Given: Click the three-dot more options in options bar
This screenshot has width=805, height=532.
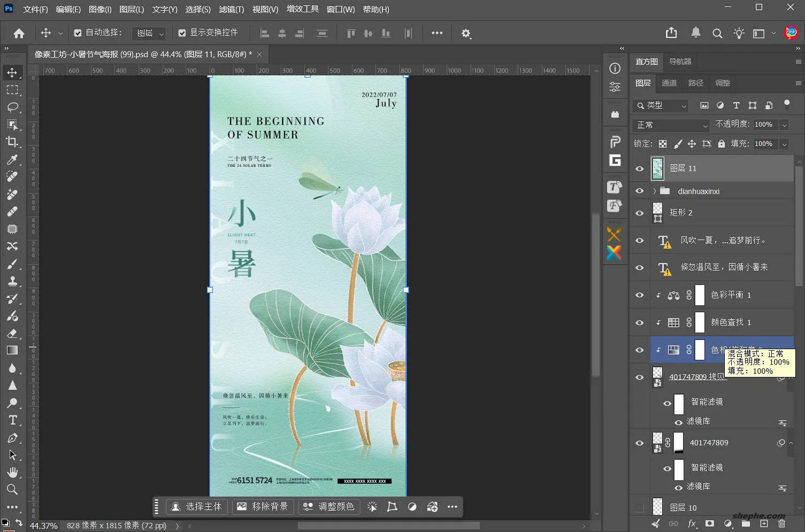Looking at the screenshot, I should (x=437, y=33).
